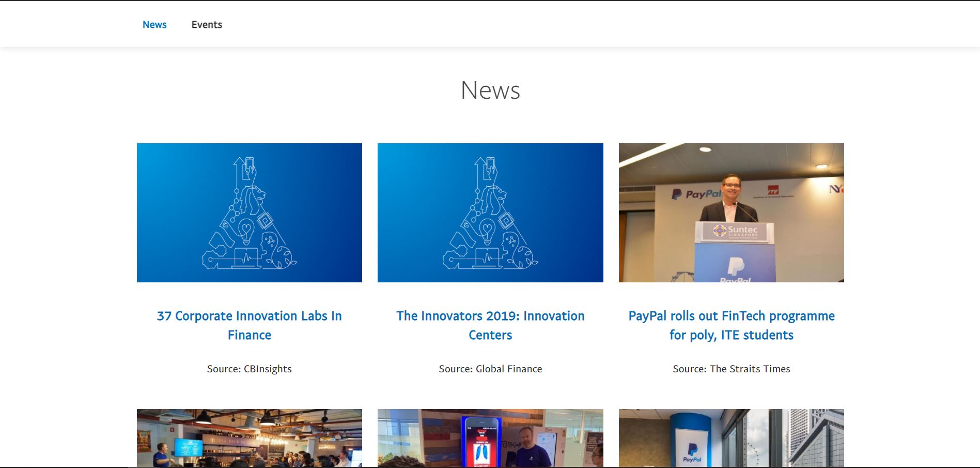Click the 'Source: Global Finance' text
980x468 pixels.
[x=490, y=369]
